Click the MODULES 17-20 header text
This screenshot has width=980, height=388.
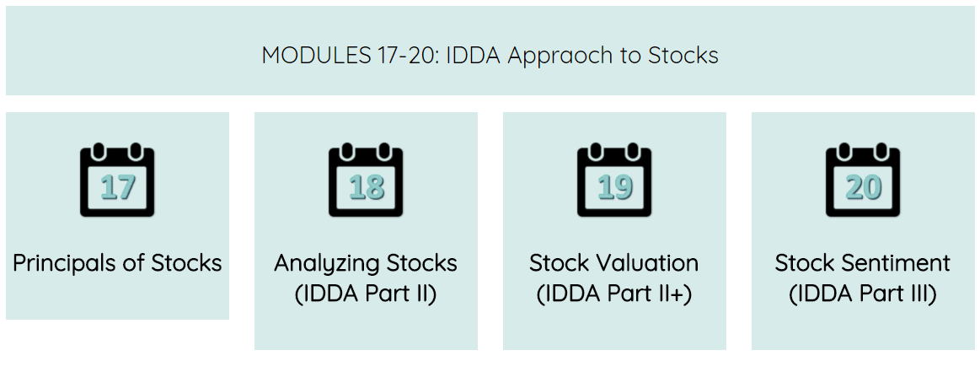(x=349, y=56)
